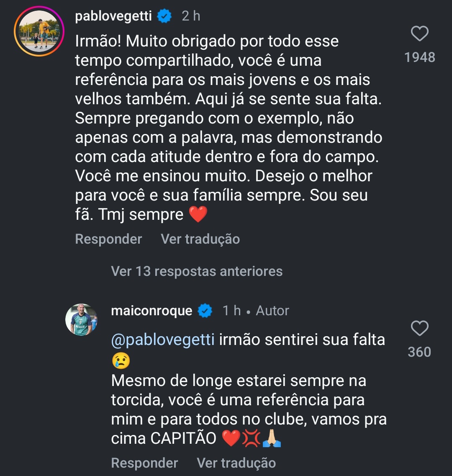Viewport: 452px width, 476px height.
Task: Open the @pablovegetti mention in the reply
Action: click(x=163, y=340)
